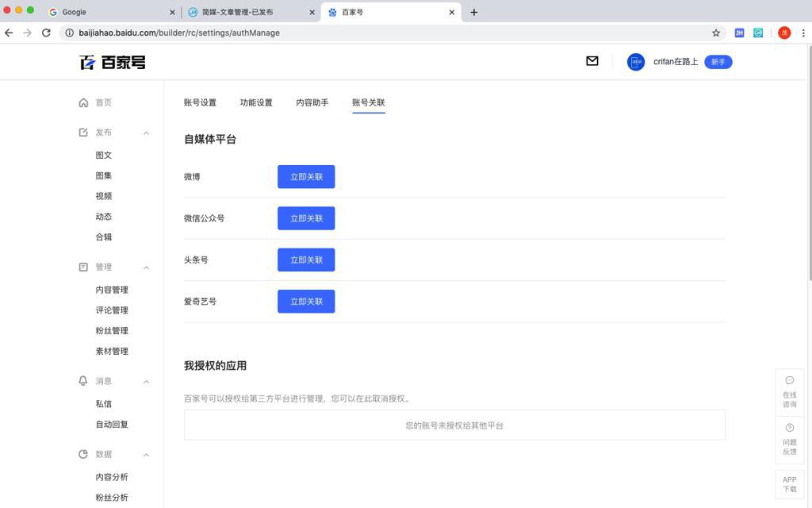Collapse the 发布 sidebar section
Viewport: 812px width, 508px height.
(146, 133)
